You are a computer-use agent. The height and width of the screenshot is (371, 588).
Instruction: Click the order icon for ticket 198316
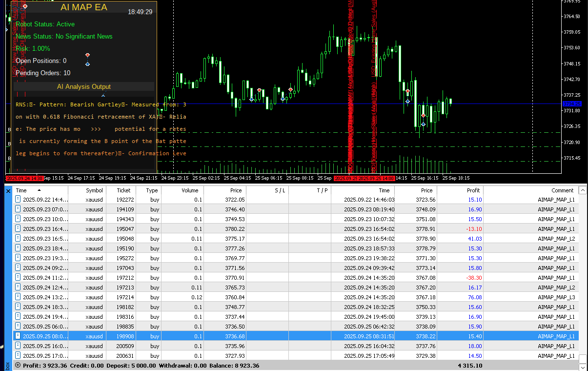[x=18, y=316]
